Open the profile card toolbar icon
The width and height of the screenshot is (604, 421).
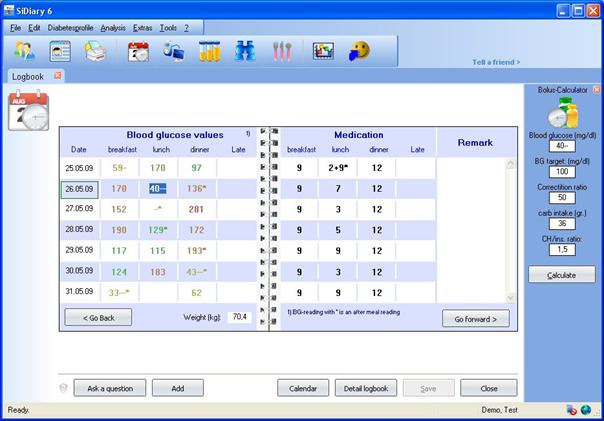click(61, 51)
